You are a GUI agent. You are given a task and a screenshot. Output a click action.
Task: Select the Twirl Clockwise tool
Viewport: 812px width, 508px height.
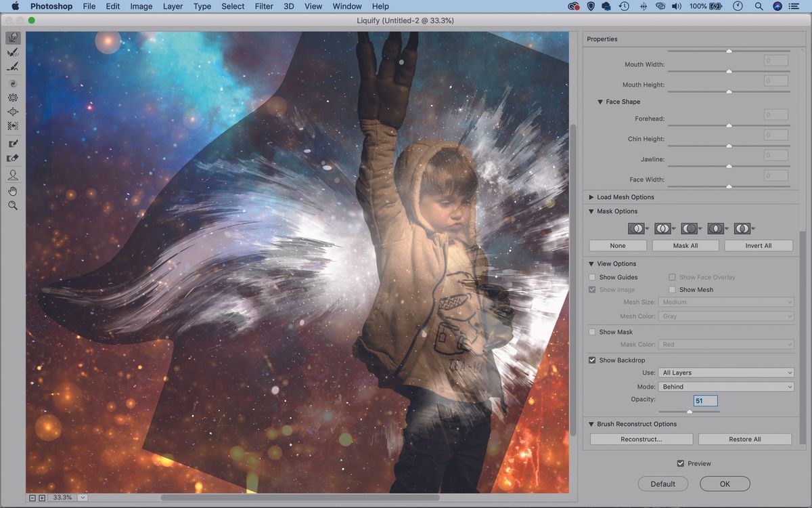tap(13, 83)
